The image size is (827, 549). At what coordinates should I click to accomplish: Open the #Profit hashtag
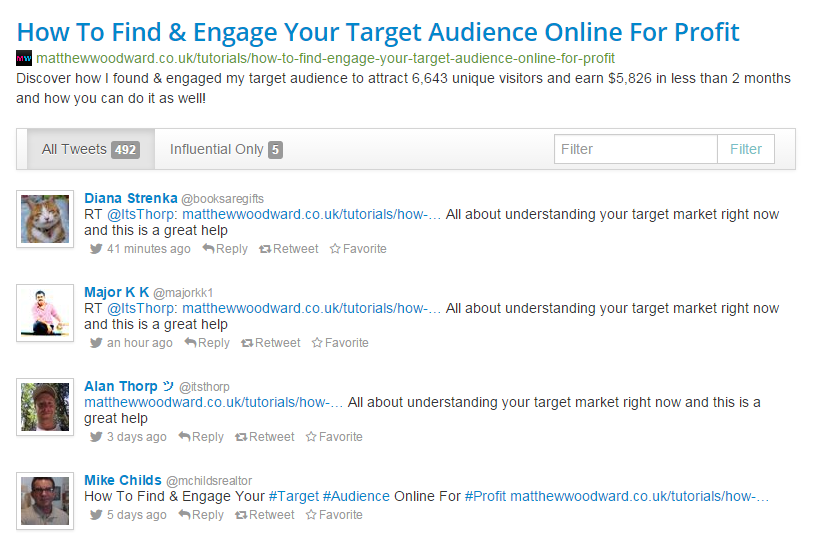485,496
